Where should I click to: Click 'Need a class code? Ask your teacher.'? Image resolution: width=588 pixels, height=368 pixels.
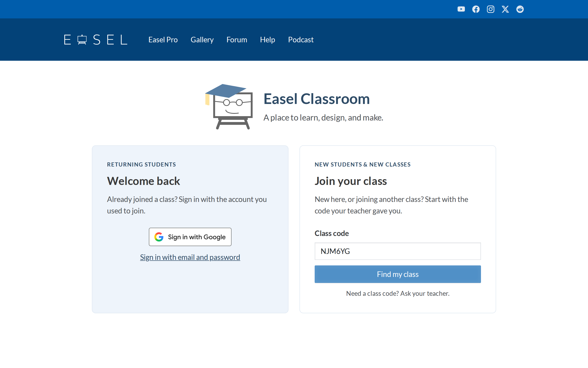coord(398,293)
